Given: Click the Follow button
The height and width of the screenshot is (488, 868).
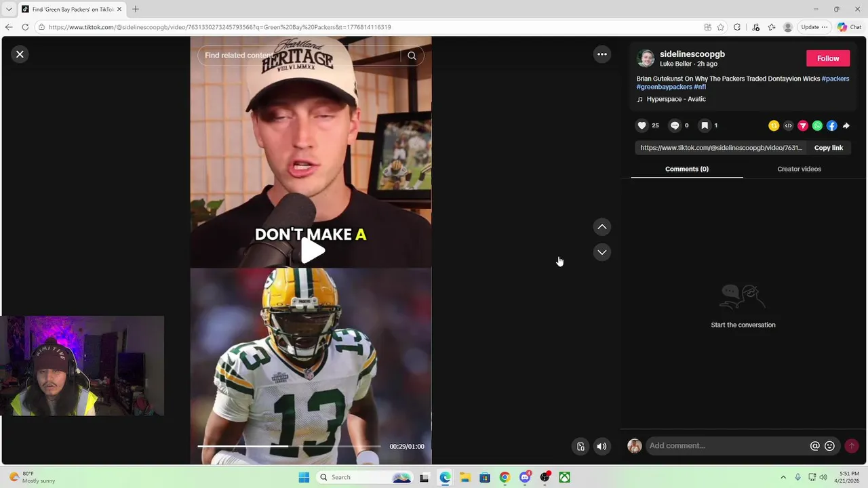Looking at the screenshot, I should tap(828, 58).
